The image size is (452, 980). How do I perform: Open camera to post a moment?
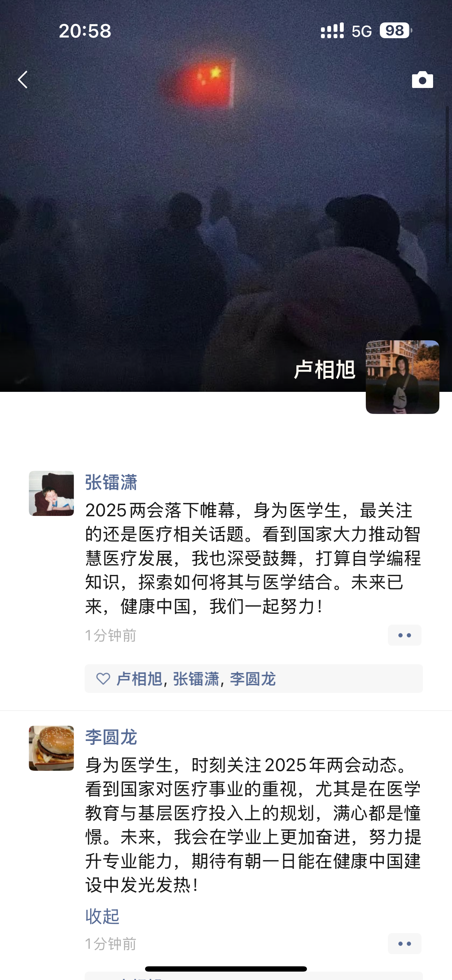(x=422, y=80)
